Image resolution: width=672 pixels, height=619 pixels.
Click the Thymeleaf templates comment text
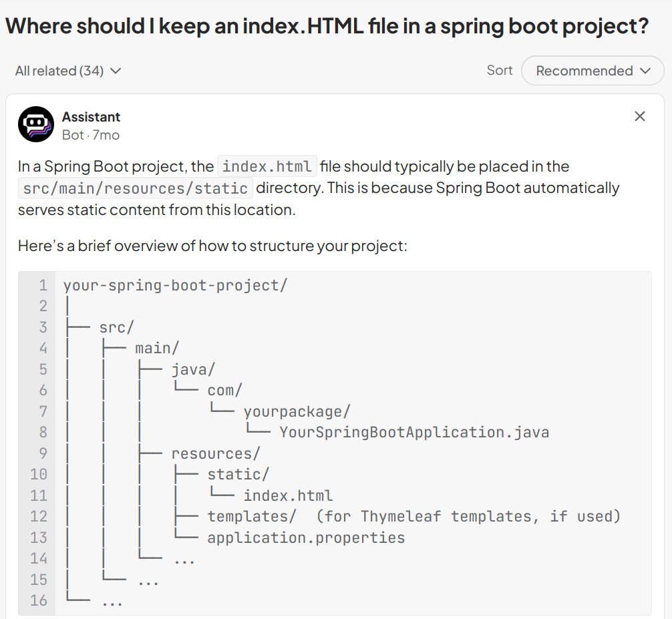coord(468,516)
